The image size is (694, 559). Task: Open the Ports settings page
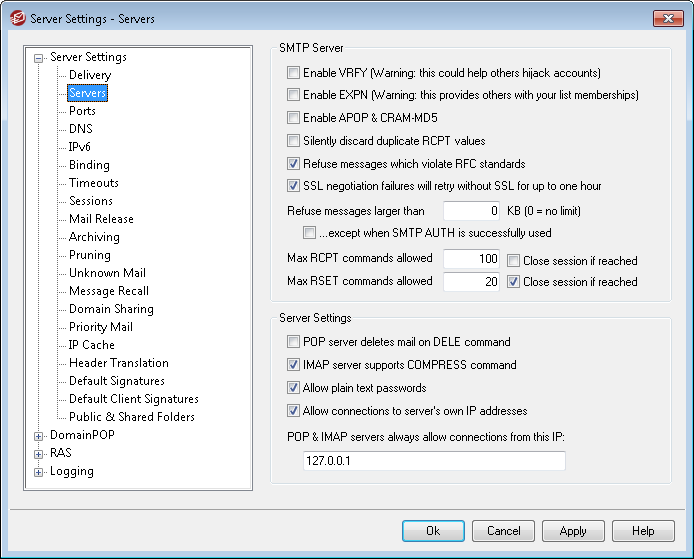click(x=82, y=111)
